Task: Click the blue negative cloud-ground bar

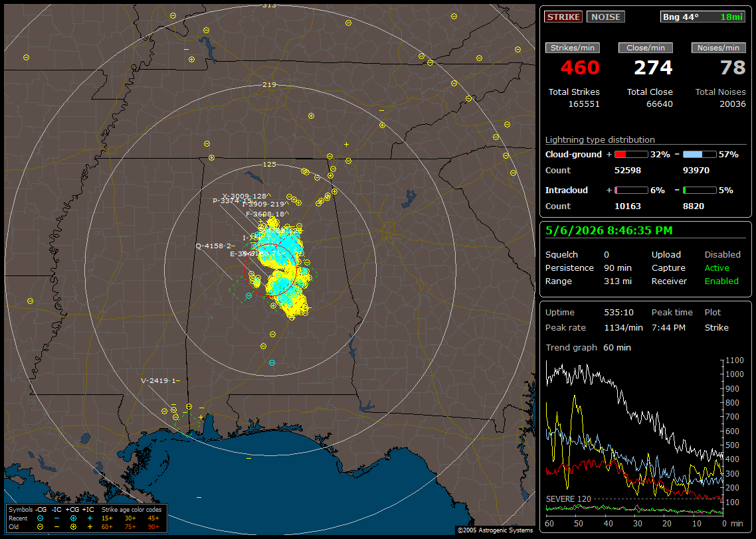Action: click(700, 155)
